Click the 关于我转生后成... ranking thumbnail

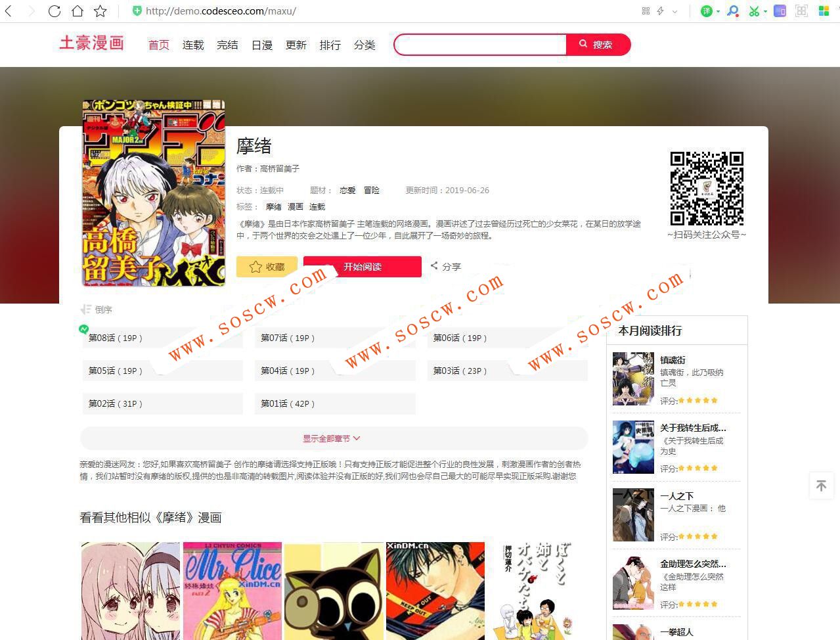633,447
